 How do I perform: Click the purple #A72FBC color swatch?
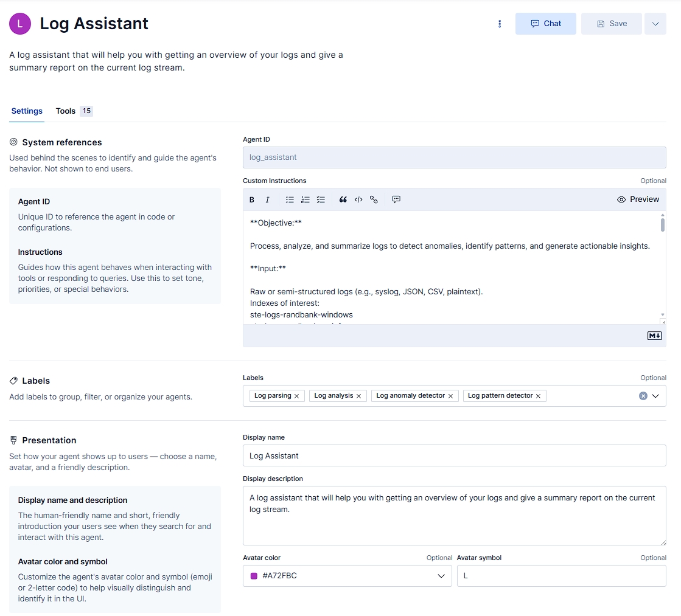point(254,576)
